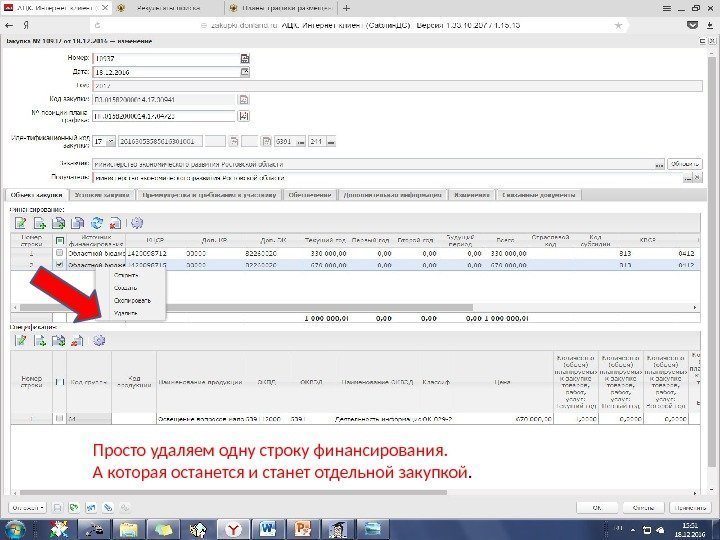Toggle the select-all checkbox in financing table header
This screenshot has width=720, height=540.
pyautogui.click(x=59, y=241)
